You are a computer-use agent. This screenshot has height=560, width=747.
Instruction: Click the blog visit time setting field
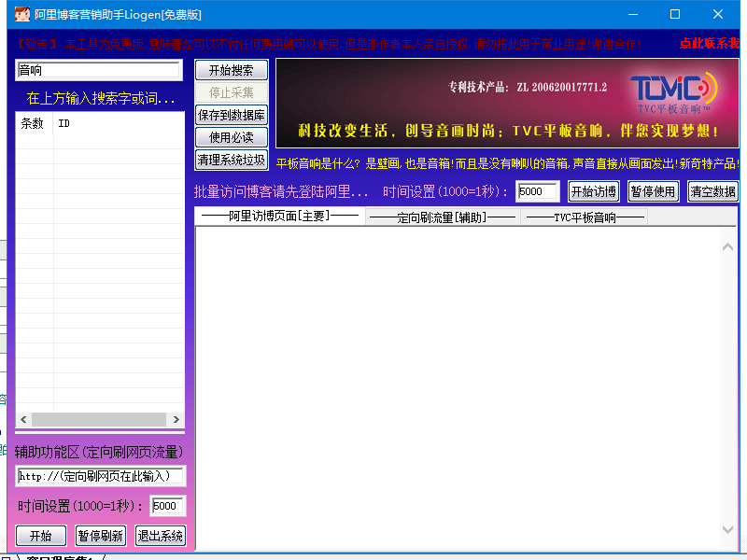point(538,191)
